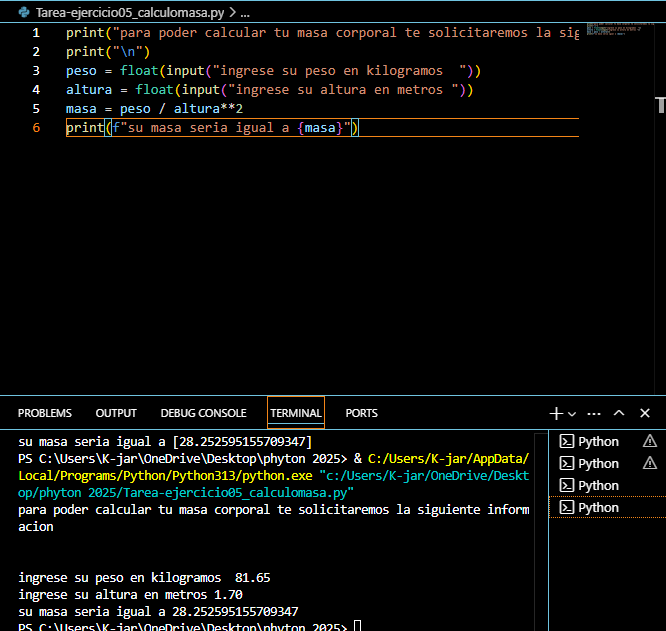The image size is (666, 631).
Task: Open the DEBUG CONSOLE tab
Action: pos(203,413)
